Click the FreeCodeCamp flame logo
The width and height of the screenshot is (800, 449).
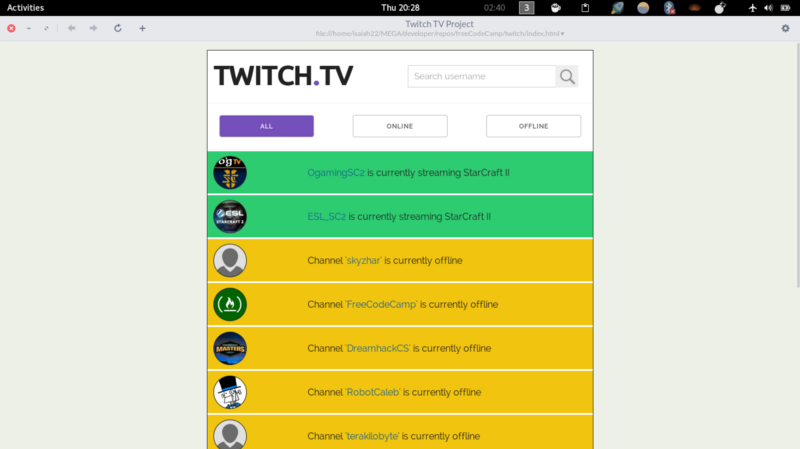point(230,304)
